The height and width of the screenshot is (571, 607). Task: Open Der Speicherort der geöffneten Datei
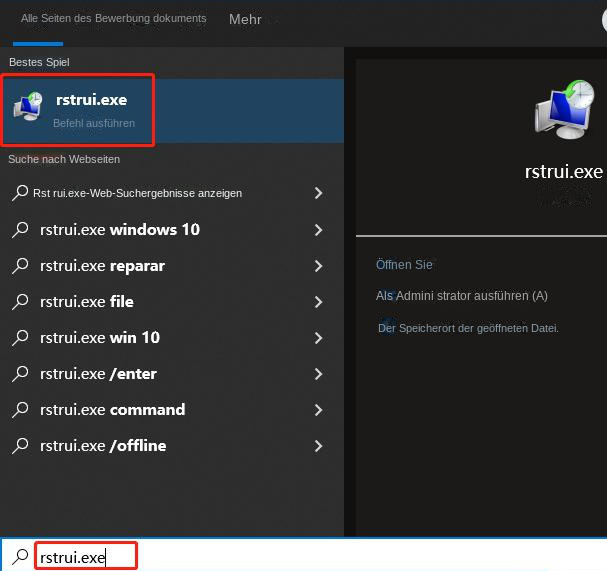click(468, 328)
